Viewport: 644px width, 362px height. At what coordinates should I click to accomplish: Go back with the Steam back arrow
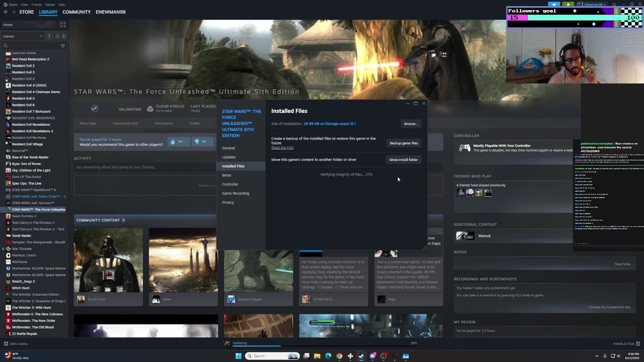coord(6,12)
